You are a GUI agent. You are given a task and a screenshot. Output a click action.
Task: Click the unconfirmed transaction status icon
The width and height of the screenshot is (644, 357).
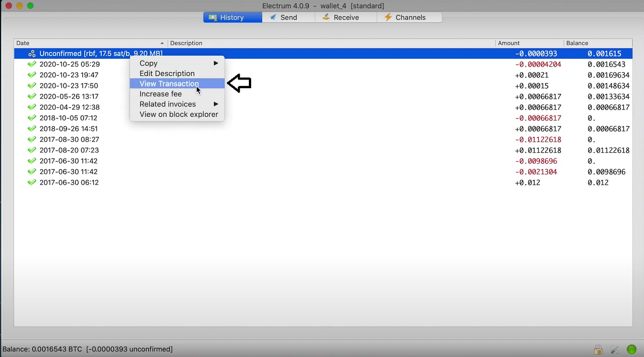click(32, 54)
